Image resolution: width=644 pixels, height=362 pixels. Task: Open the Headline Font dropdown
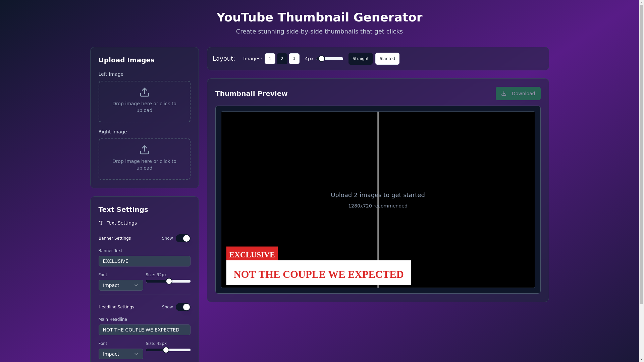(121, 354)
